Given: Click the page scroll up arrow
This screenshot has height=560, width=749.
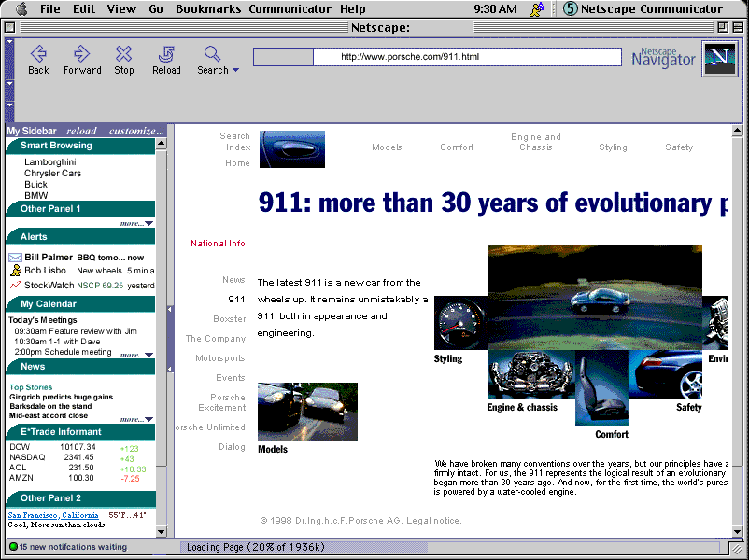Looking at the screenshot, I should (737, 131).
